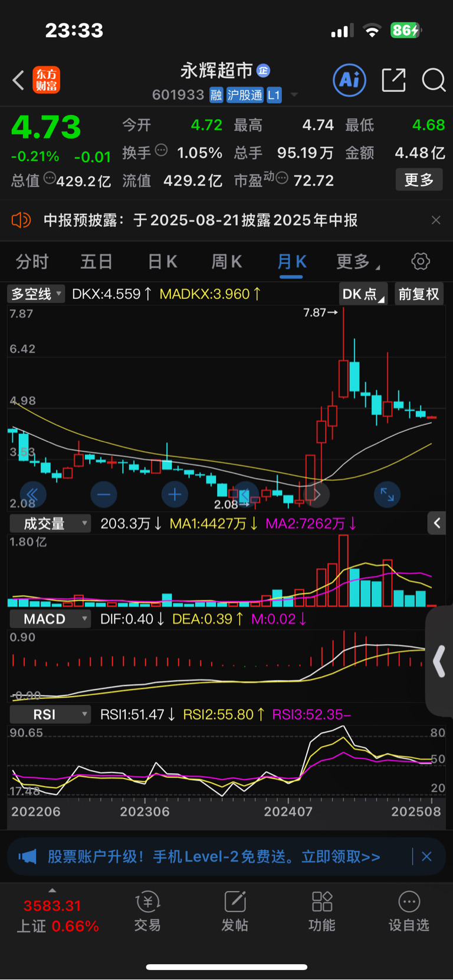Tap the 融 margin-trading tag
This screenshot has width=453, height=980.
[216, 95]
